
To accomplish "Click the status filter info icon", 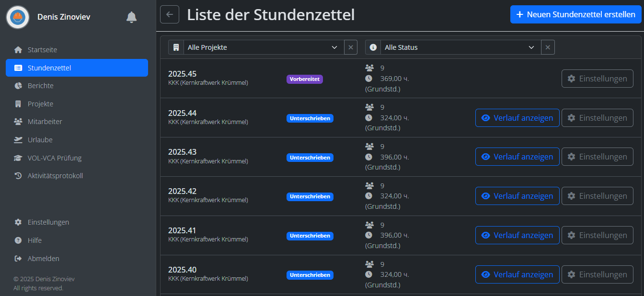I will (373, 47).
